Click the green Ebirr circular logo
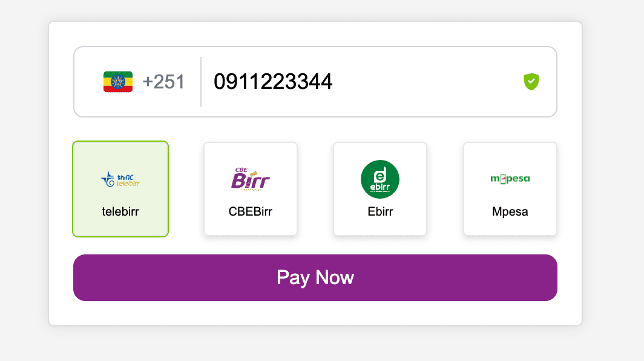This screenshot has width=644, height=361. point(380,179)
